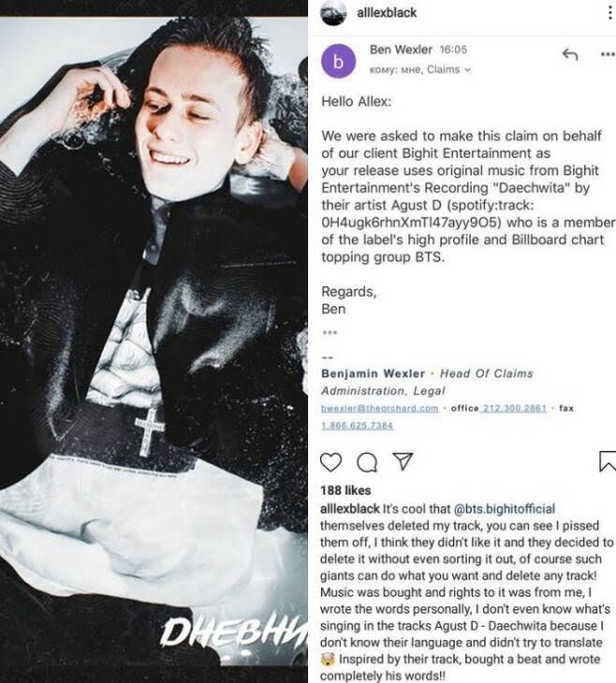Expand recipients list chevron next to Claims
616x683 pixels.
point(468,70)
